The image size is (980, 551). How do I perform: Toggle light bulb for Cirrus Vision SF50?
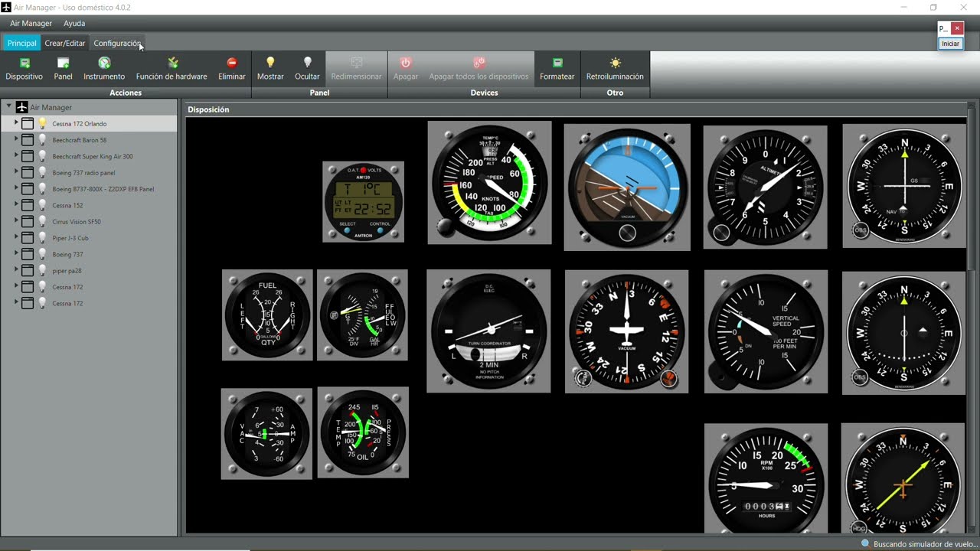[x=43, y=221]
